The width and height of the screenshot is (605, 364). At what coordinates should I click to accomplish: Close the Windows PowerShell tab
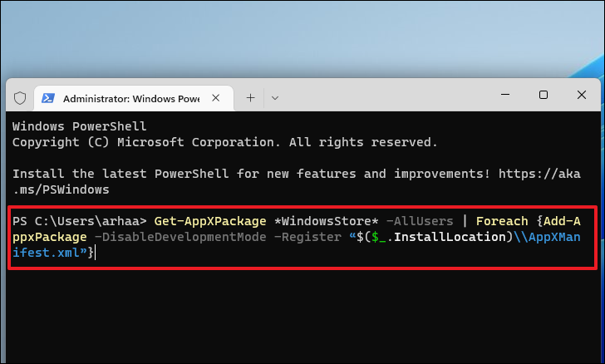[x=216, y=98]
